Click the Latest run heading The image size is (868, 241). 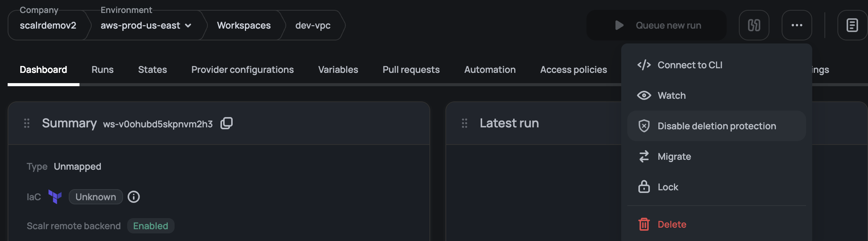(509, 123)
